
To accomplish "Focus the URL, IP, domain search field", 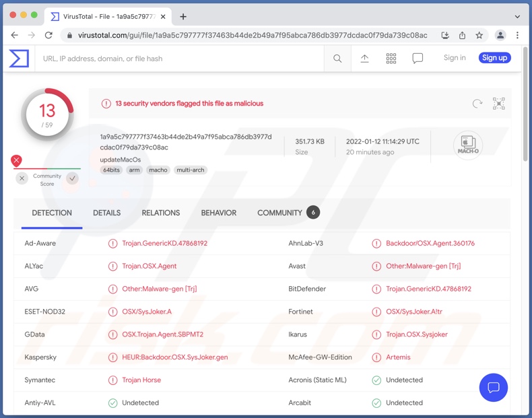I will 180,59.
